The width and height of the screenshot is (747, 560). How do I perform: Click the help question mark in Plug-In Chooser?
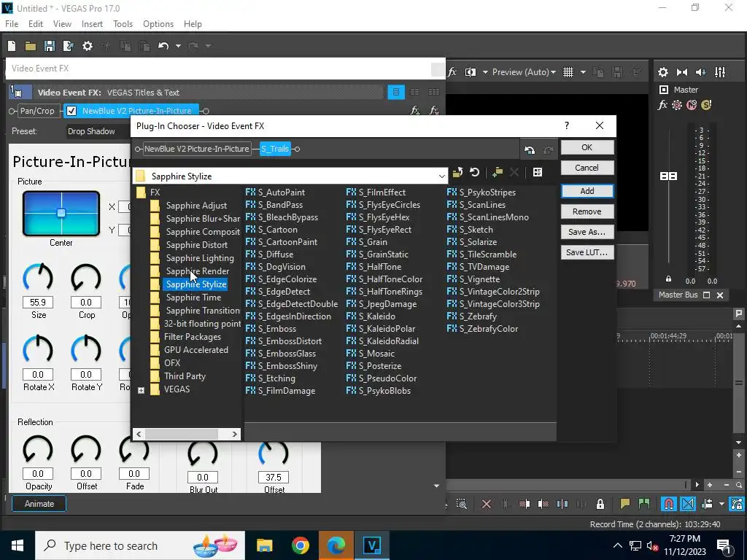[566, 125]
